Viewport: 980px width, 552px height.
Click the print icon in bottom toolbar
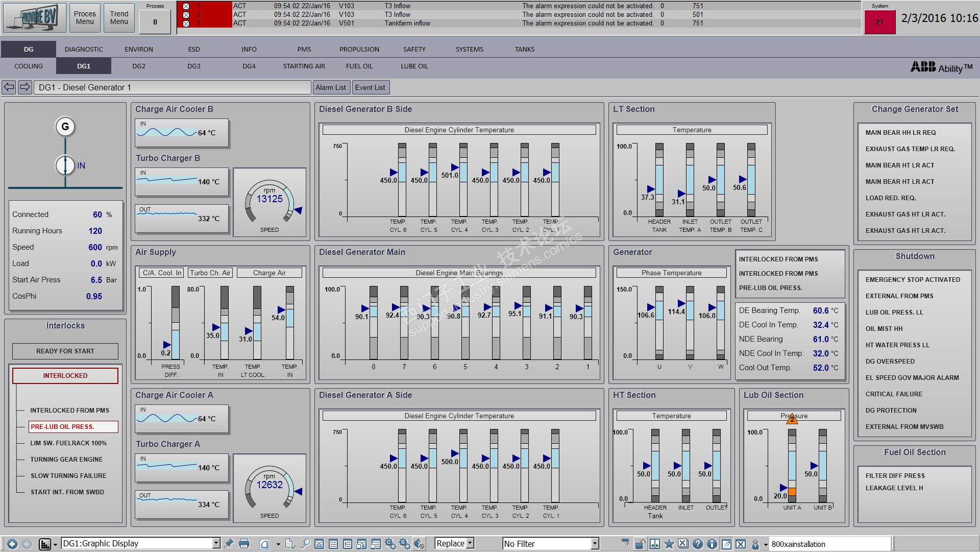[x=244, y=544]
